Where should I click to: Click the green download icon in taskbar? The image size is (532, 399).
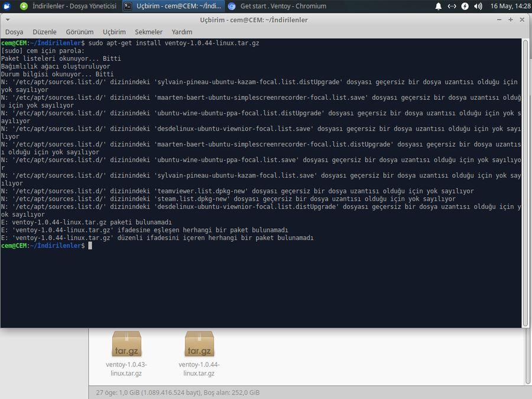[x=24, y=6]
